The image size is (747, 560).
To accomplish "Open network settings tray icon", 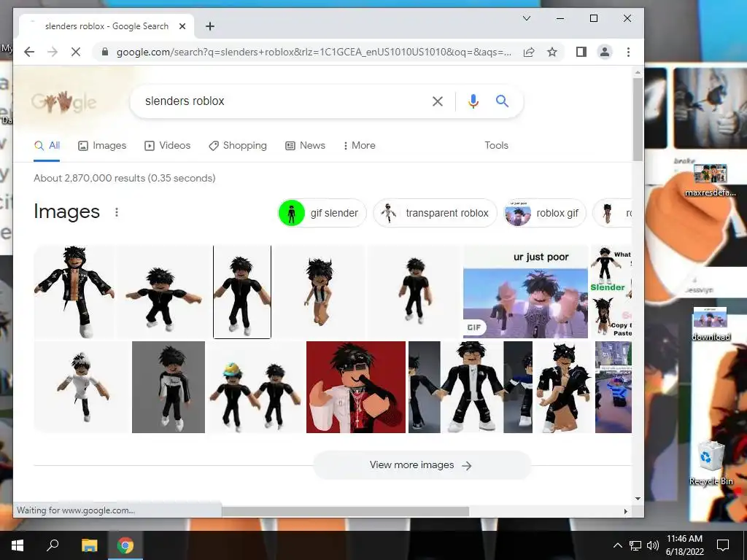I will tap(635, 545).
